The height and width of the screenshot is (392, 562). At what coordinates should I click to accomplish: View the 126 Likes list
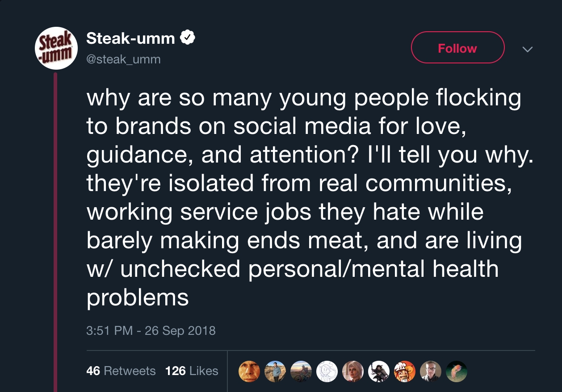(192, 371)
